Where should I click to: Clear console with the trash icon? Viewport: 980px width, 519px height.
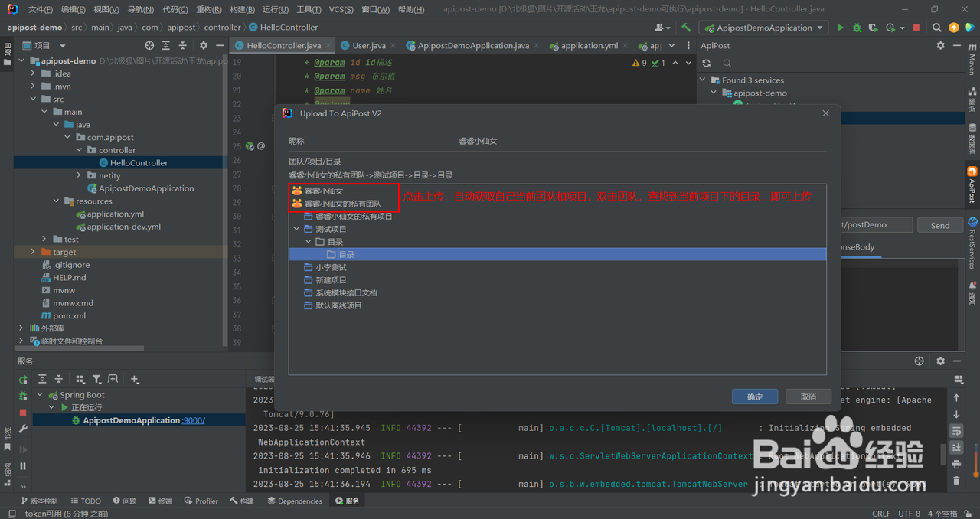[956, 481]
